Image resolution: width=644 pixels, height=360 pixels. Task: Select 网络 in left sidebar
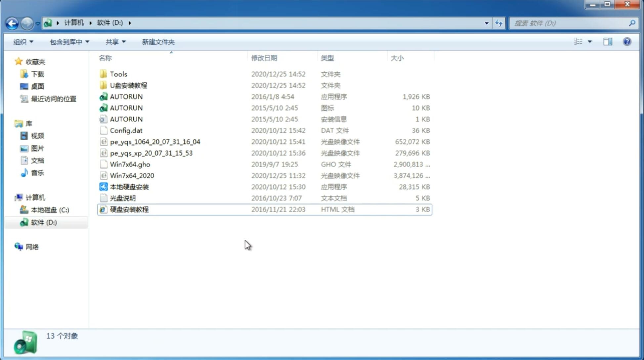pyautogui.click(x=32, y=246)
